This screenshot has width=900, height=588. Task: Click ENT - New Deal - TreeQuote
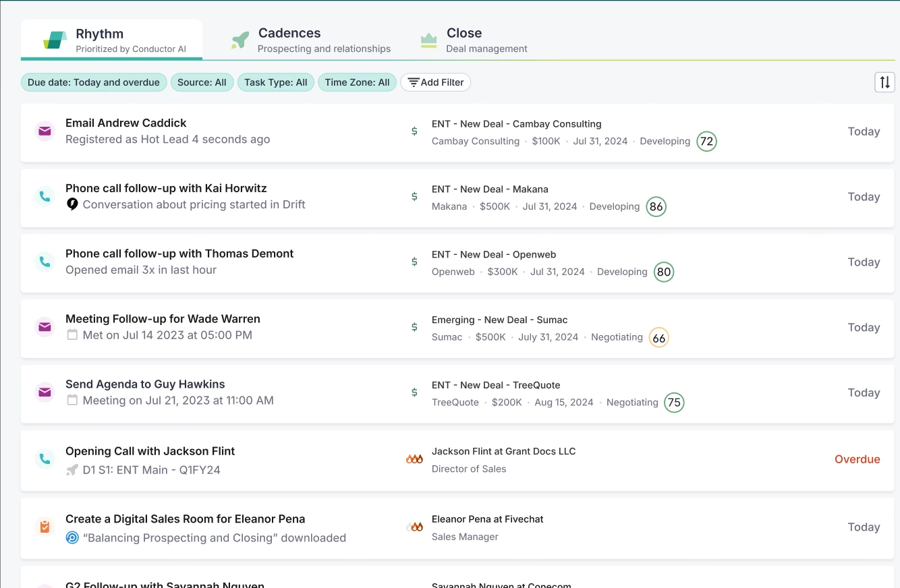(496, 385)
